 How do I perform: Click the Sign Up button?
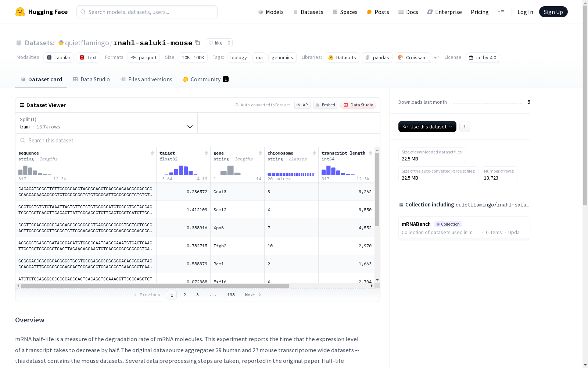tap(553, 12)
